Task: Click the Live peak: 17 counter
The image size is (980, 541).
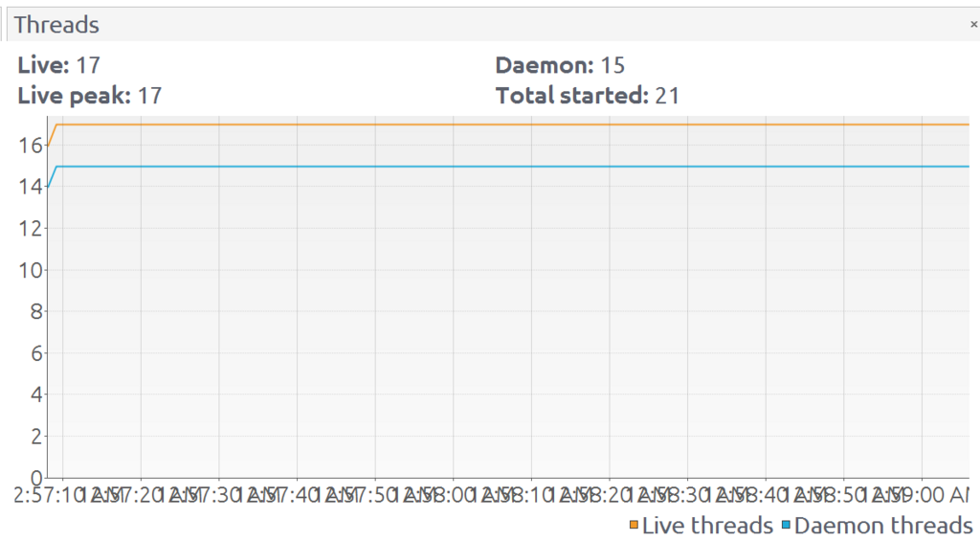Action: [89, 96]
